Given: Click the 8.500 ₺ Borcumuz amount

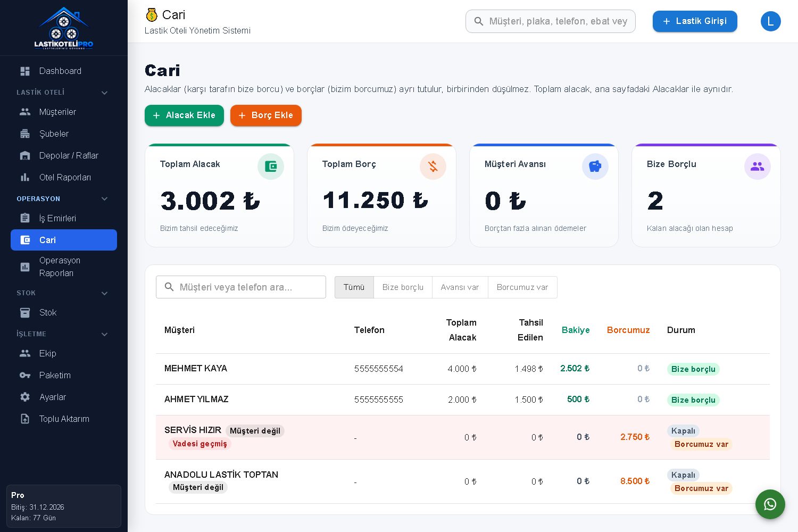Looking at the screenshot, I should point(635,481).
